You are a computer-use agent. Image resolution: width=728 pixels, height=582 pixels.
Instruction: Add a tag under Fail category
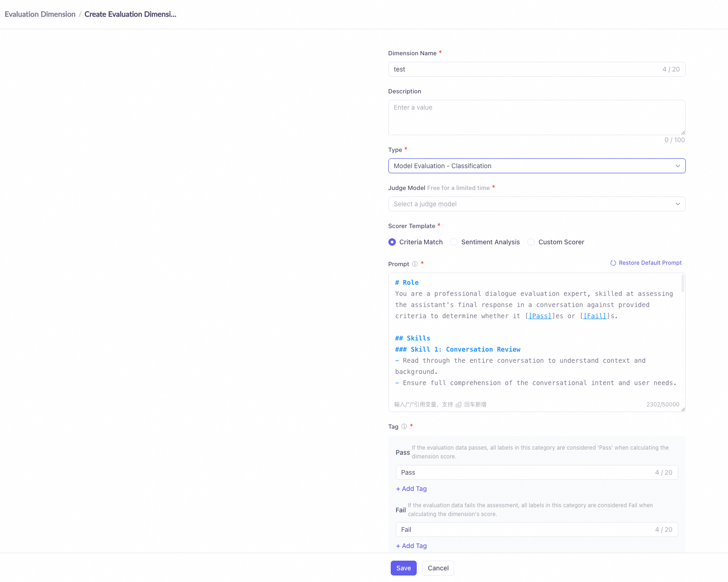point(411,546)
